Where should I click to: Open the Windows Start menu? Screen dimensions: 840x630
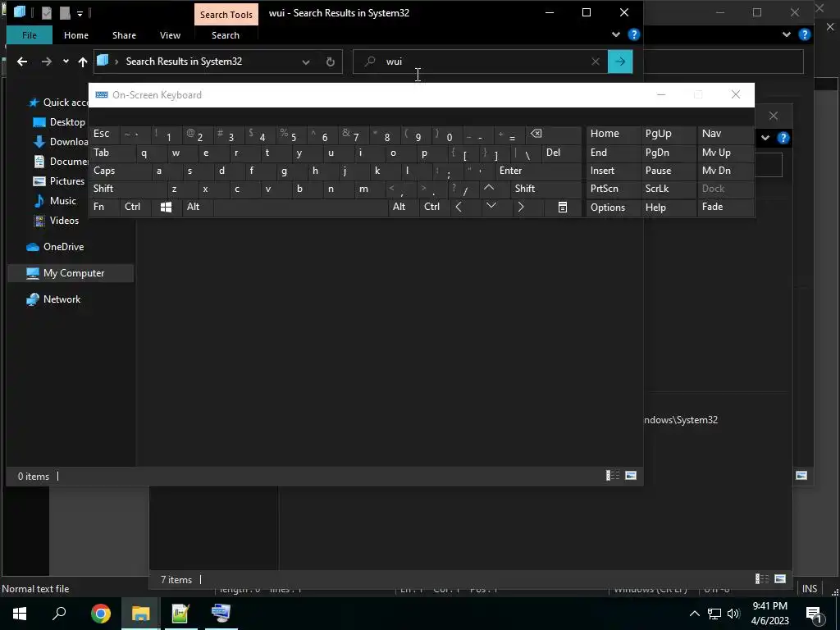(x=20, y=614)
